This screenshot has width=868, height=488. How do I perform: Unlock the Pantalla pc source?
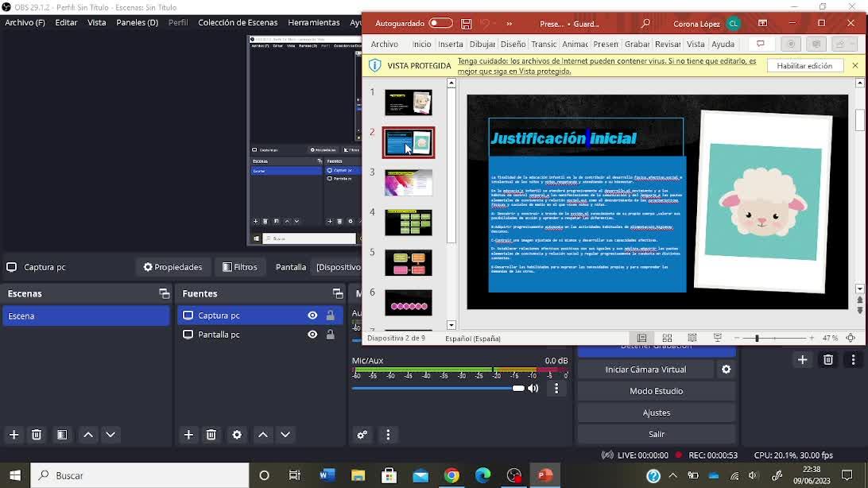(331, 335)
